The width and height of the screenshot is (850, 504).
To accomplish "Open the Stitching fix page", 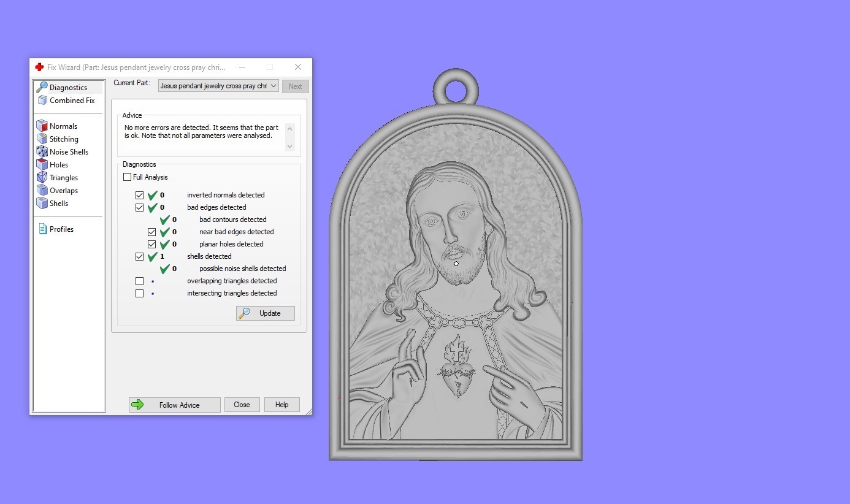I will pyautogui.click(x=63, y=139).
